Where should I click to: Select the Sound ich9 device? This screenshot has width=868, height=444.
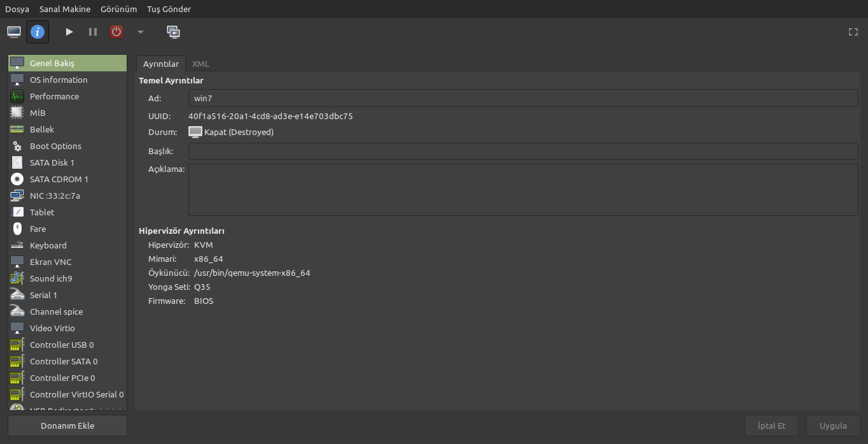click(x=51, y=278)
